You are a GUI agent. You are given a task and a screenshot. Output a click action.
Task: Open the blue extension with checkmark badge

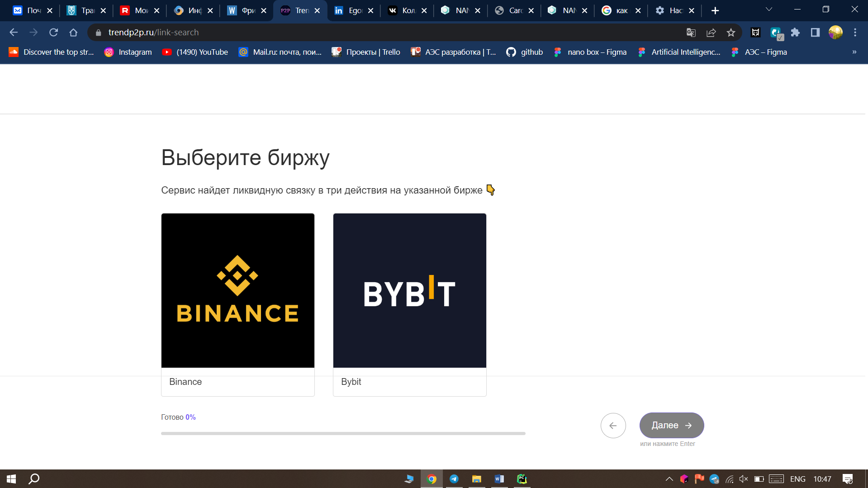pos(776,33)
